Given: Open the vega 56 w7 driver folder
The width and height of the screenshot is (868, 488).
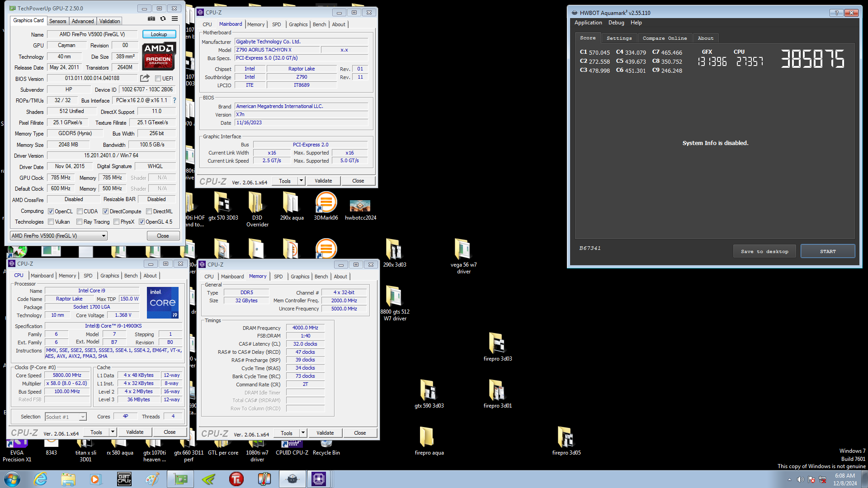Looking at the screenshot, I should pyautogui.click(x=463, y=257).
